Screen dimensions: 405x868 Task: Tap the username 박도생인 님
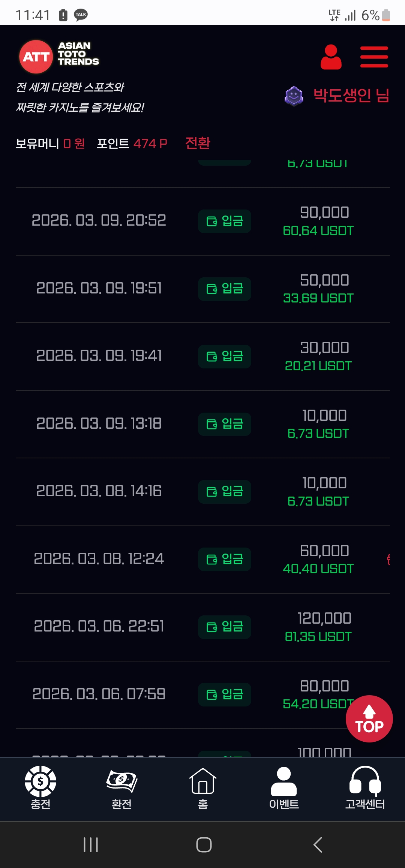click(x=351, y=96)
